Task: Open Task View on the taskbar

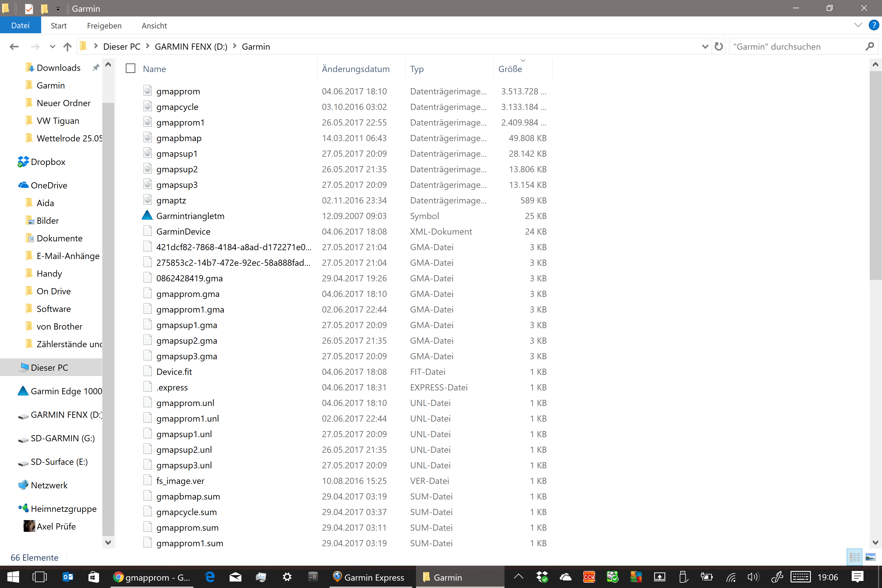Action: [40, 577]
